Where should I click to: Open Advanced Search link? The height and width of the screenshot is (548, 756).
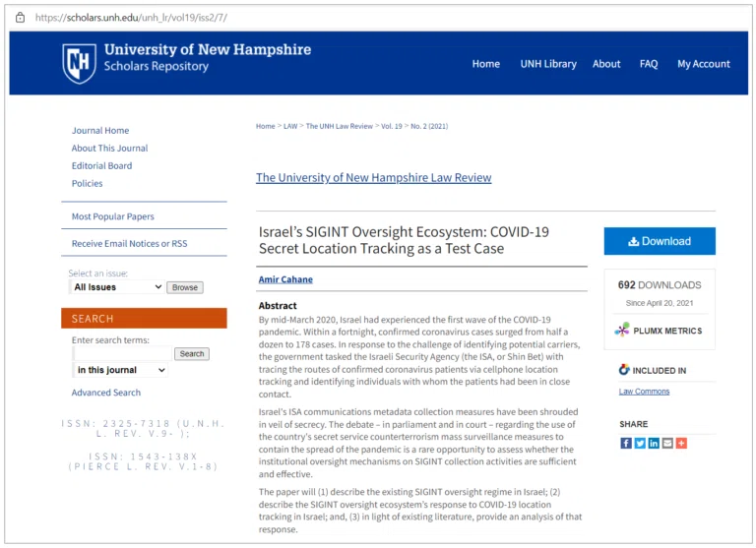click(106, 393)
